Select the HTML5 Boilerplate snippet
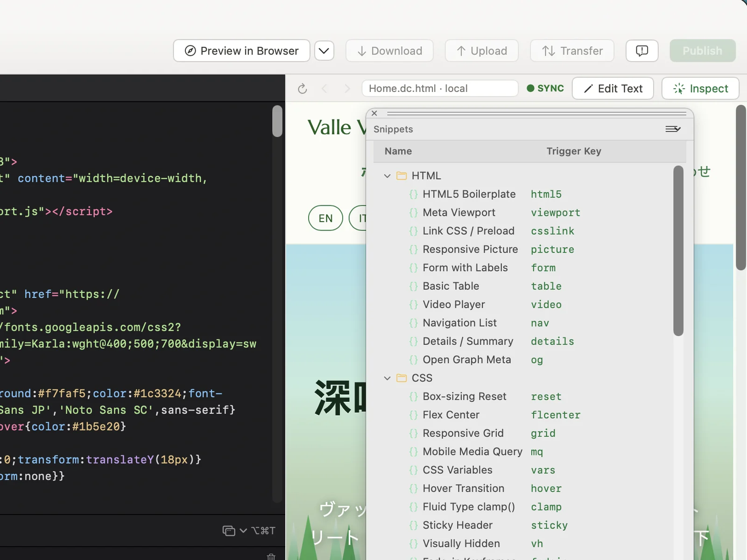The height and width of the screenshot is (560, 747). pos(523,194)
